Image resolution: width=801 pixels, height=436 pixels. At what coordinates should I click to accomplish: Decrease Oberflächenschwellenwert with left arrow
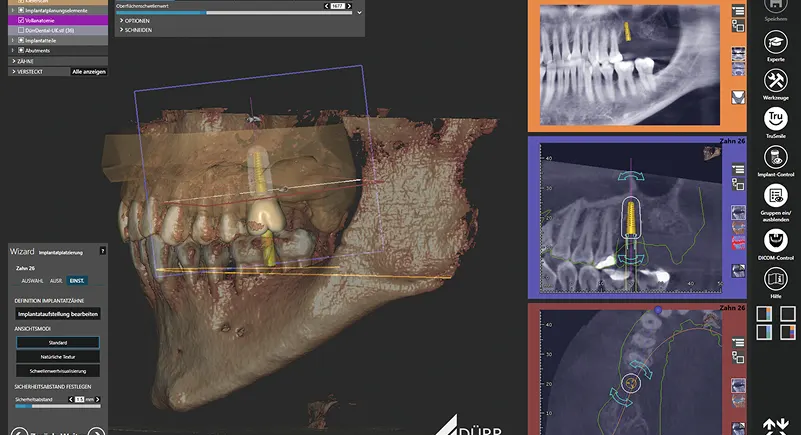tap(326, 6)
